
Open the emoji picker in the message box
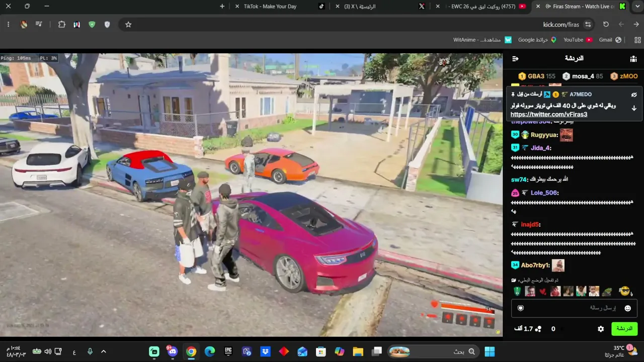627,308
